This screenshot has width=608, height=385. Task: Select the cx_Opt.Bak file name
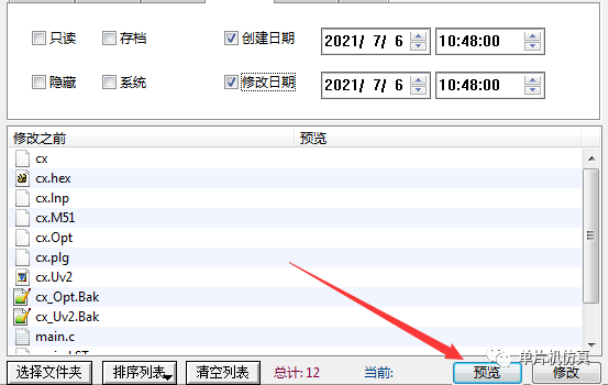[67, 297]
